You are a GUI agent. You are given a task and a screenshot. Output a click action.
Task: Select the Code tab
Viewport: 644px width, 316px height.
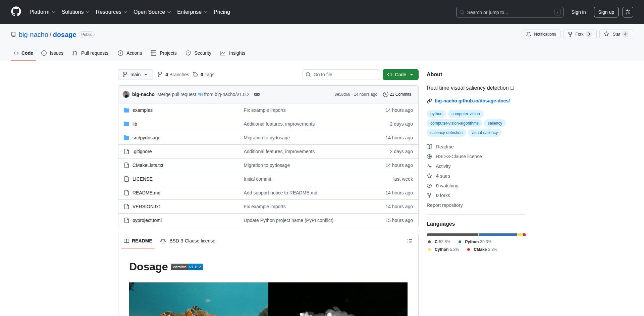23,53
